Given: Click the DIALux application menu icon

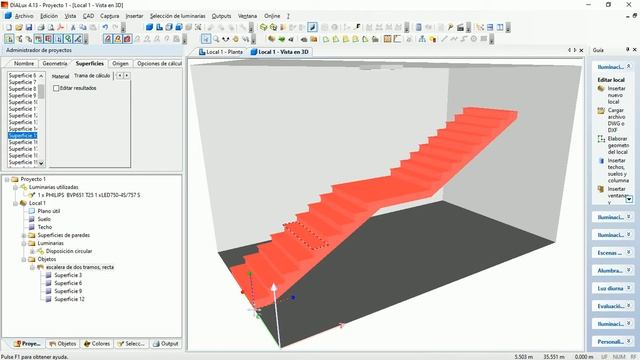Looking at the screenshot, I should pos(8,16).
